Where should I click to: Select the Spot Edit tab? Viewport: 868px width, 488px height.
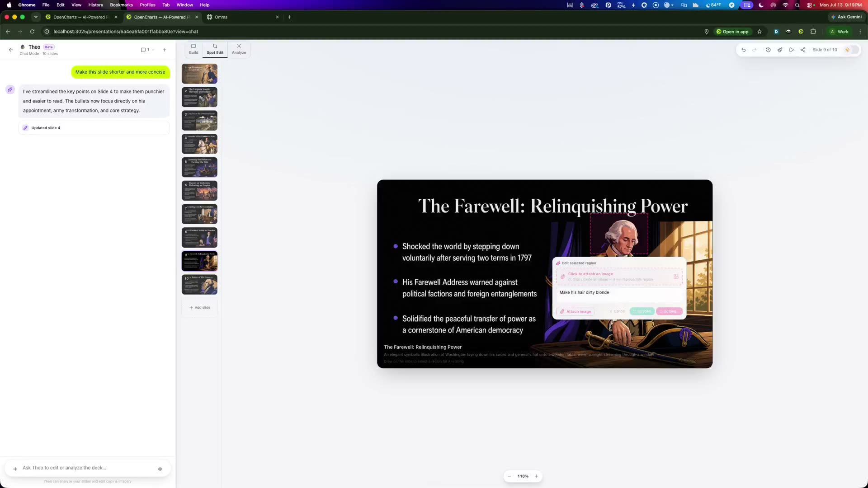click(x=215, y=49)
